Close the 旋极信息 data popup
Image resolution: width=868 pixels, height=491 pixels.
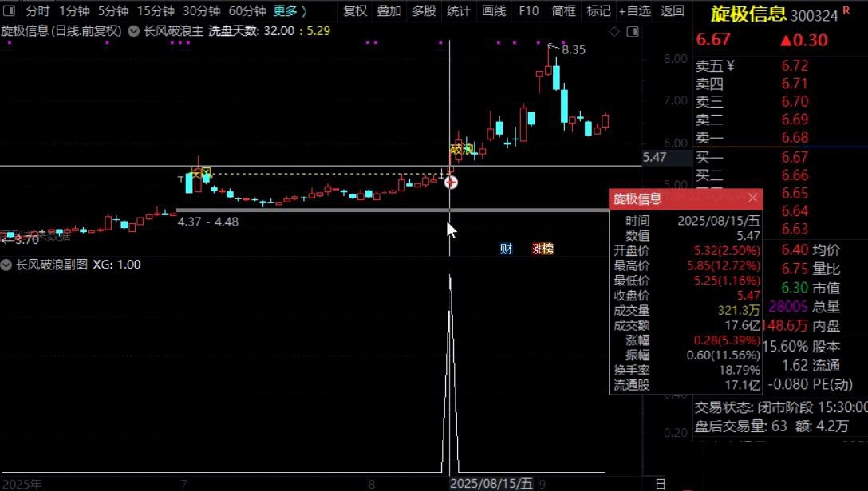[x=753, y=198]
